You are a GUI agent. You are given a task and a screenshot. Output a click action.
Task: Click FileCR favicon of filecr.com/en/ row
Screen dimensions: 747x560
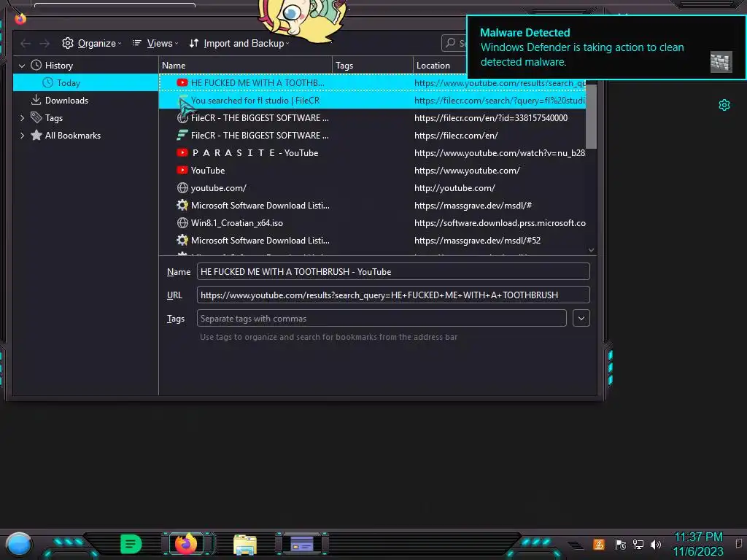click(x=182, y=136)
